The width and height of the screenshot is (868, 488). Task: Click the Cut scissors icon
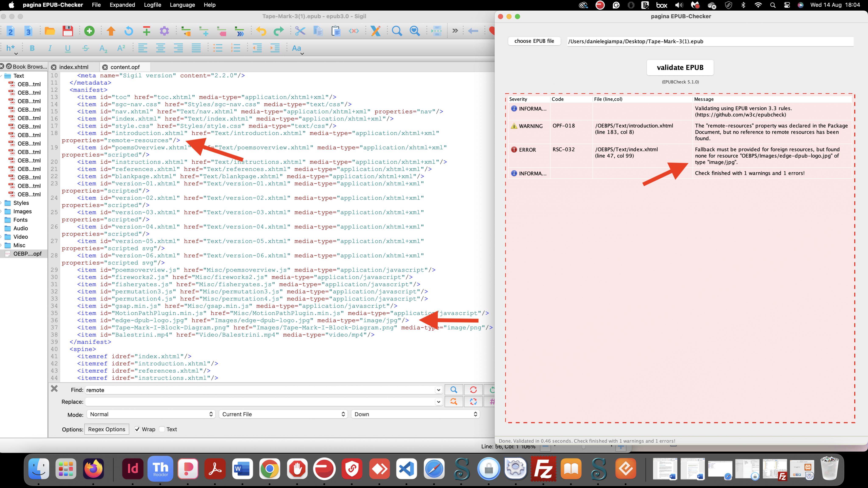(300, 31)
